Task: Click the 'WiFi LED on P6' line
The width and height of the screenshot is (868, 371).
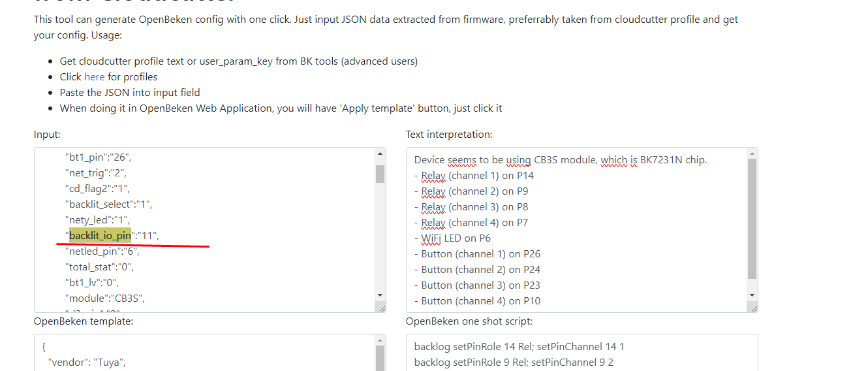Action: (452, 238)
